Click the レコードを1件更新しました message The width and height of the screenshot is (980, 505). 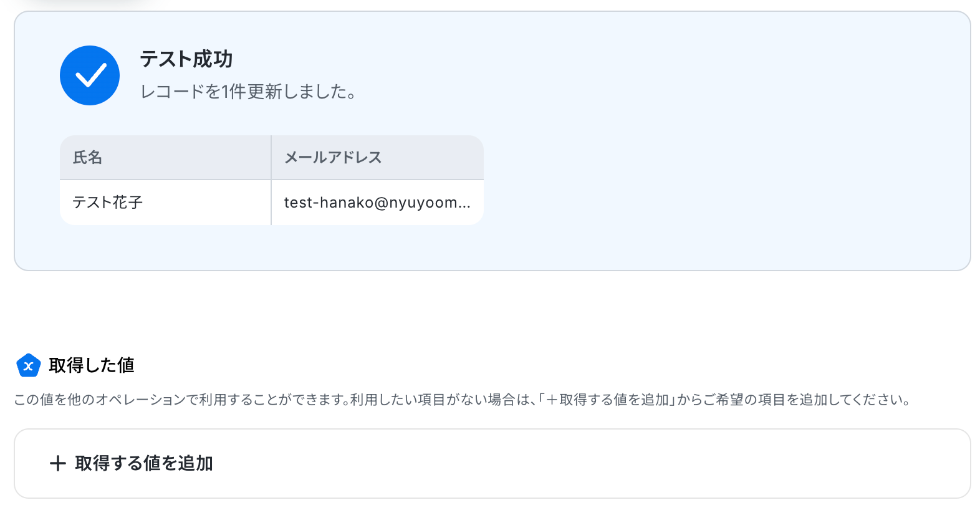point(248,92)
